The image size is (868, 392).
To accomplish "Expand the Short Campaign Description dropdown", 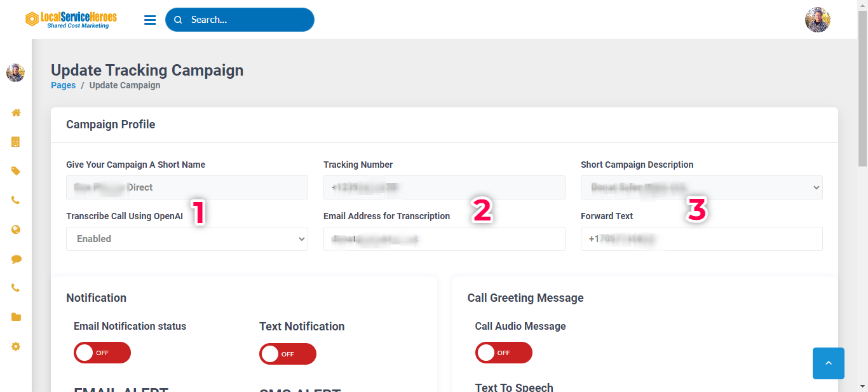I will (701, 187).
